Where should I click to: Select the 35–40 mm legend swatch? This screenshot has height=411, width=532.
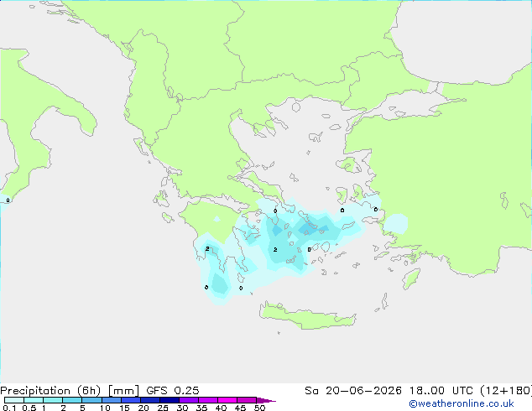(207, 400)
